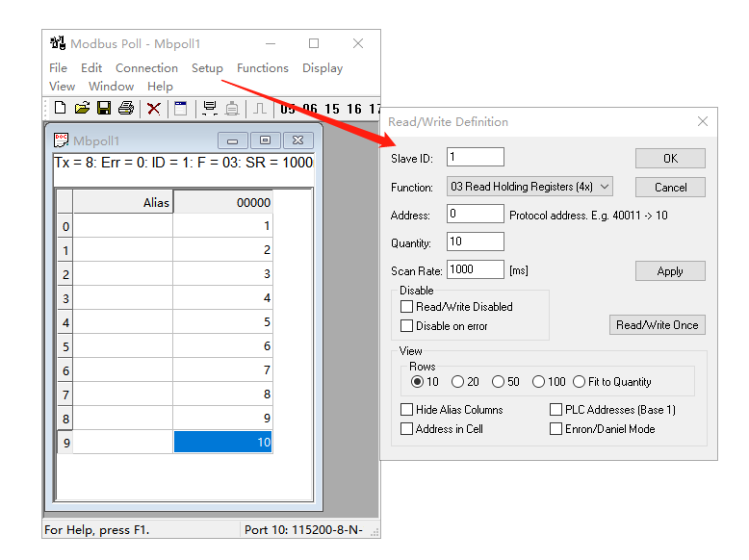Click the red X delete icon
The height and width of the screenshot is (560, 749).
pos(154,108)
